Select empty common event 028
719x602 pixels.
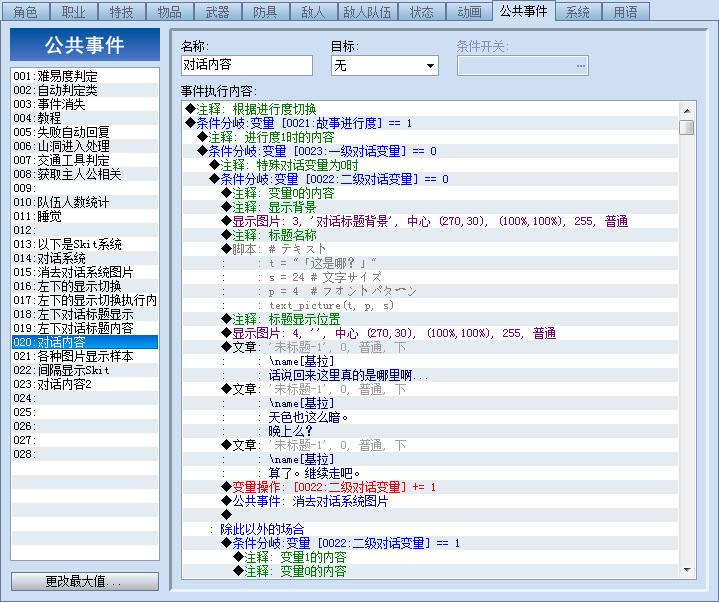pos(85,454)
